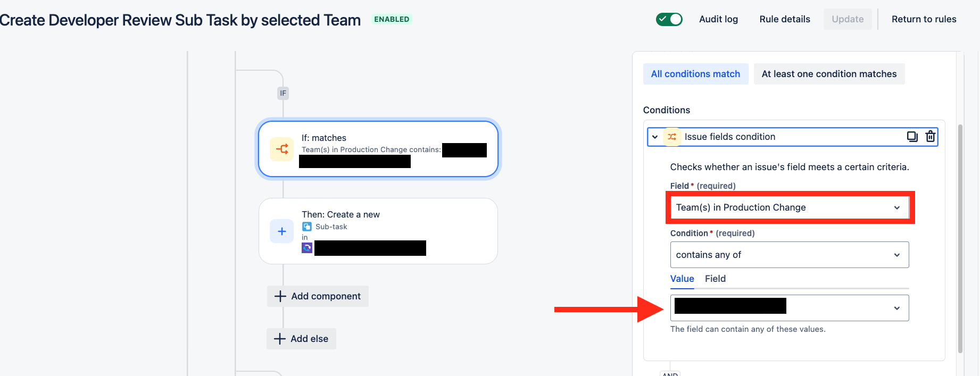The height and width of the screenshot is (376, 980).
Task: Click the Update button
Action: (848, 19)
